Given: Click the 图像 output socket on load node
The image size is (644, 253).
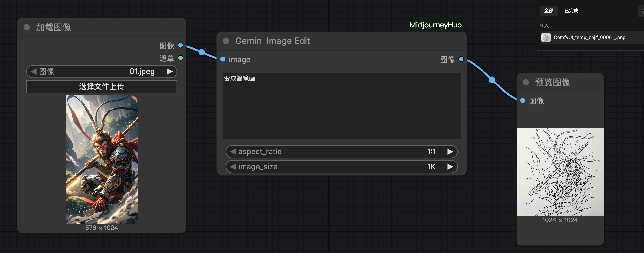Looking at the screenshot, I should point(180,45).
